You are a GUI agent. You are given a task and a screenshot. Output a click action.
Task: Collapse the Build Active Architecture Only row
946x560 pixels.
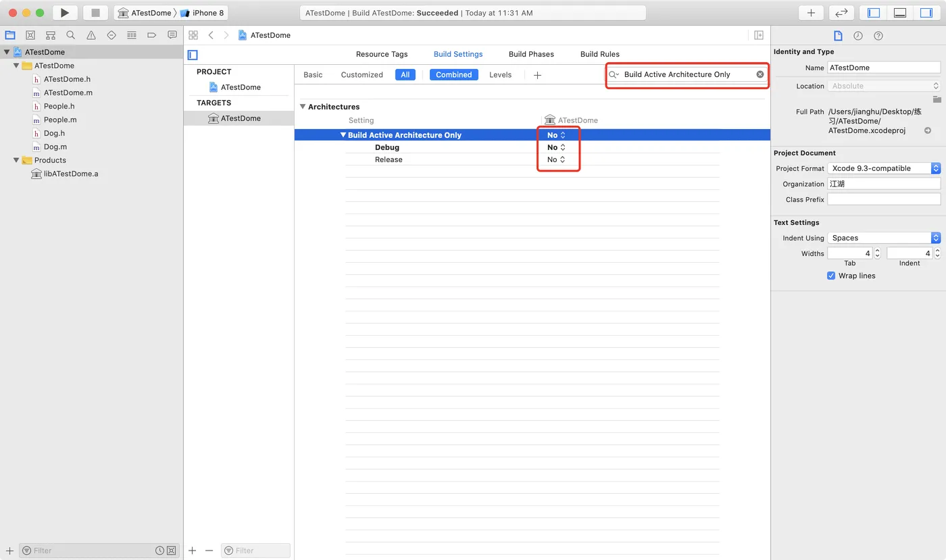click(343, 135)
